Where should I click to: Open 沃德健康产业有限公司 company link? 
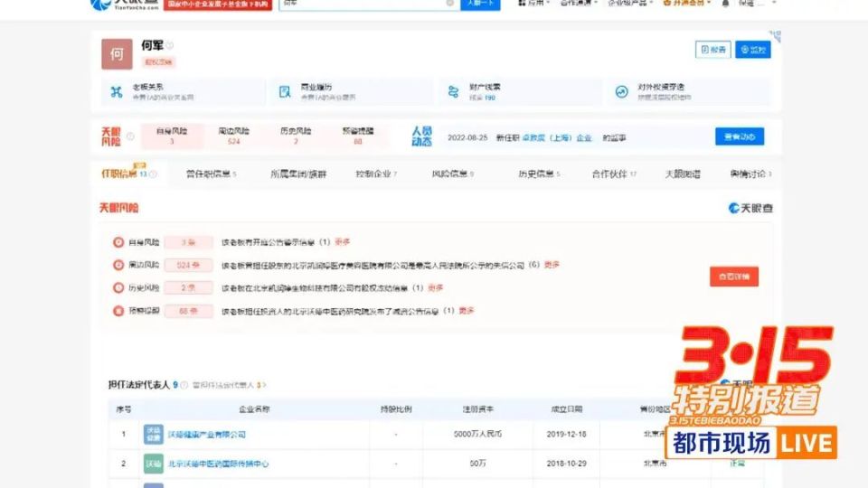(x=207, y=435)
